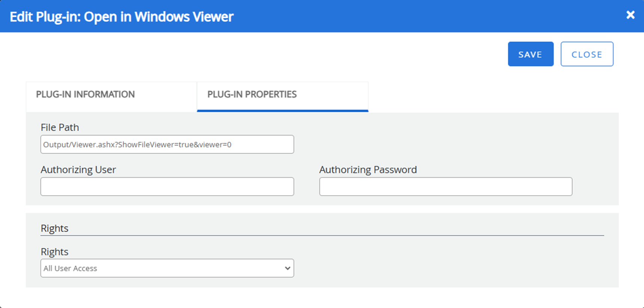
Task: Click the 'Rights' section heading above the divider line
Action: tap(54, 228)
